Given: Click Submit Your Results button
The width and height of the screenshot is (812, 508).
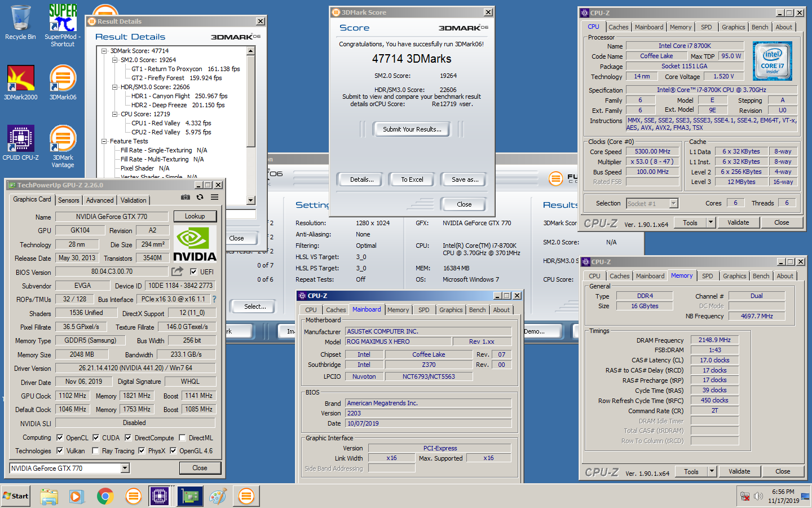Looking at the screenshot, I should [x=412, y=129].
